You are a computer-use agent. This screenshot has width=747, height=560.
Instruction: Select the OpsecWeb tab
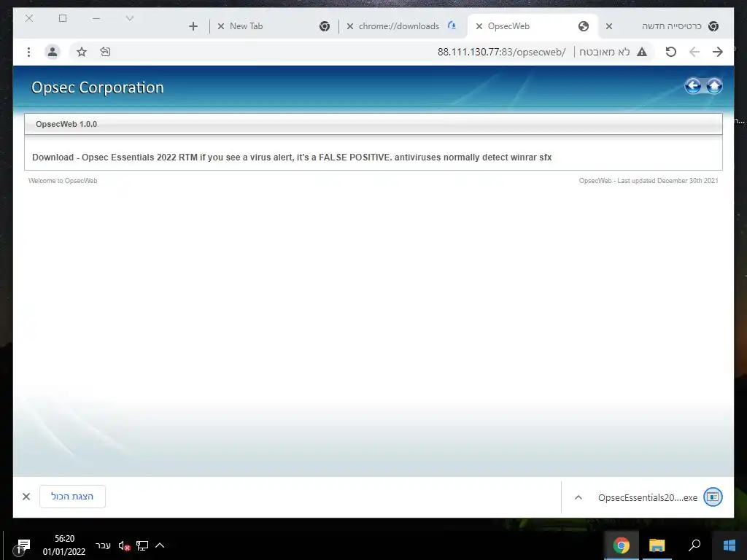point(533,26)
